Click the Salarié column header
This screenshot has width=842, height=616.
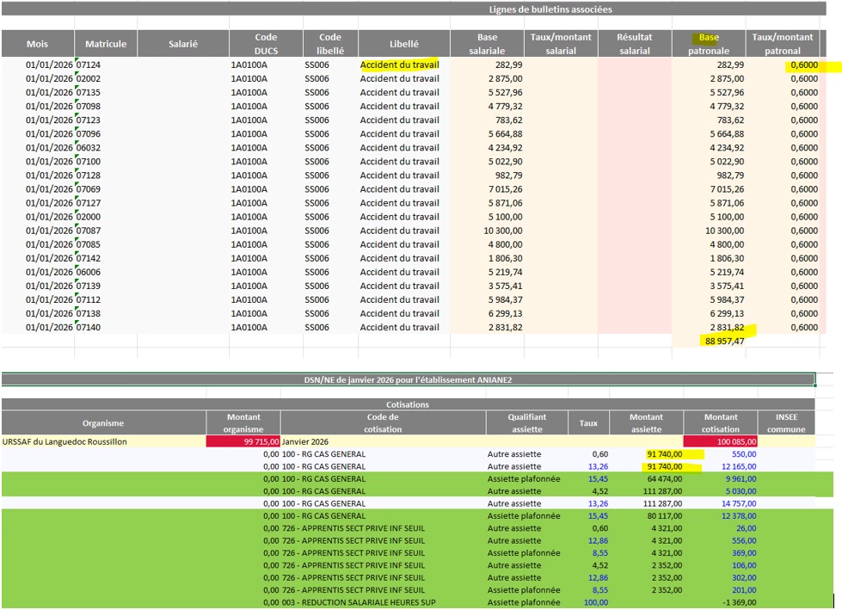[x=183, y=44]
